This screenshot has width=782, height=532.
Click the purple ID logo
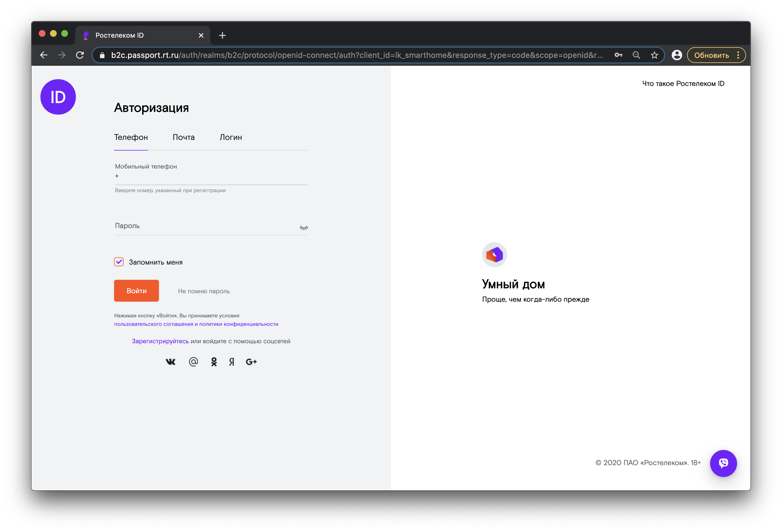(58, 97)
